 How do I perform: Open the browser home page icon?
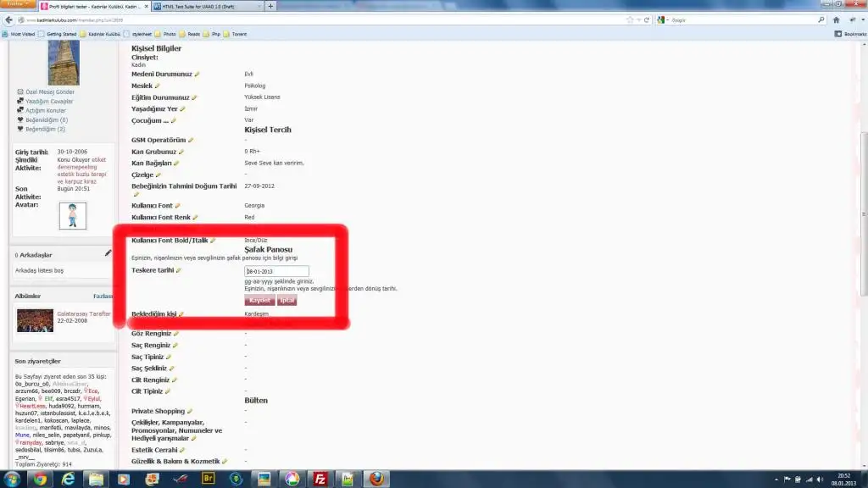837,20
